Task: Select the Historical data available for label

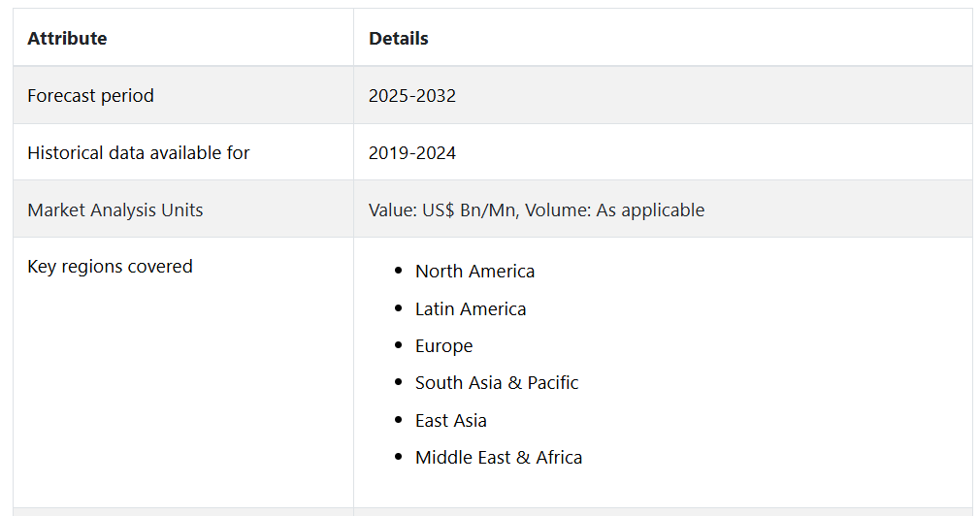Action: (138, 152)
